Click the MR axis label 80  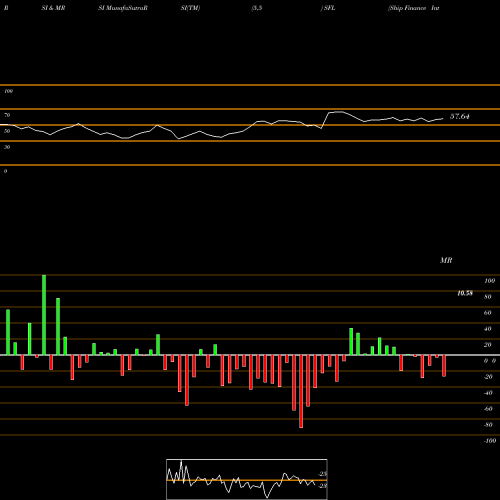coord(488,297)
